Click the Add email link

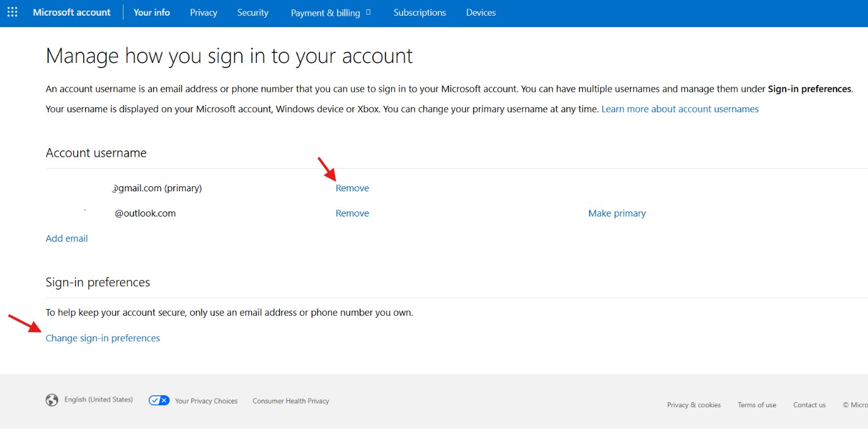67,239
